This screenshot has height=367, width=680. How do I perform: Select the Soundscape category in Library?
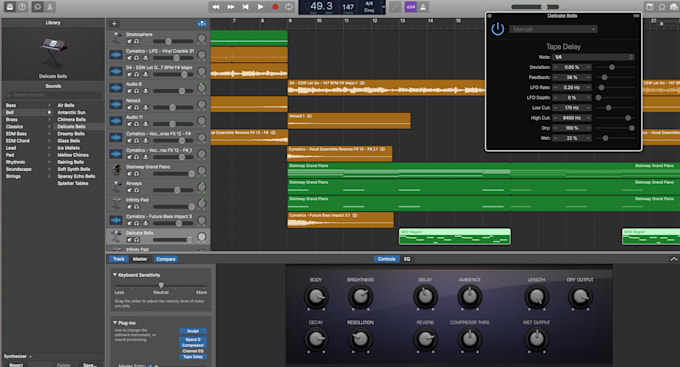[19, 169]
